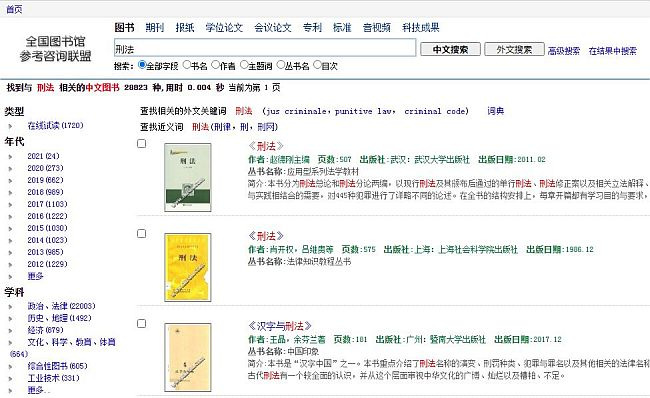Expand 更多 under 年代
This screenshot has height=398, width=650.
coord(35,276)
